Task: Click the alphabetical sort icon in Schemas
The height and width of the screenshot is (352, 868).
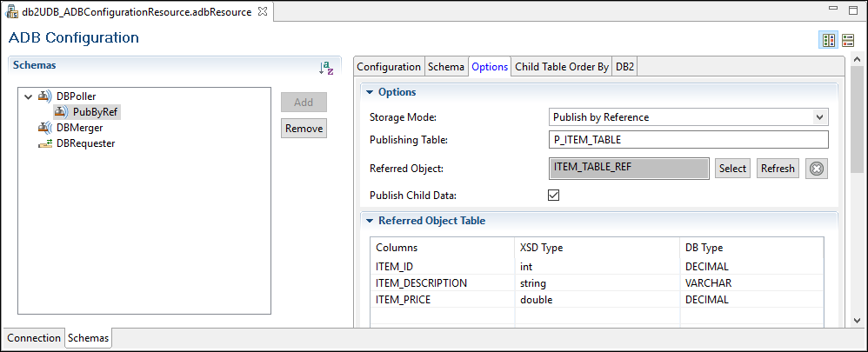Action: (326, 67)
